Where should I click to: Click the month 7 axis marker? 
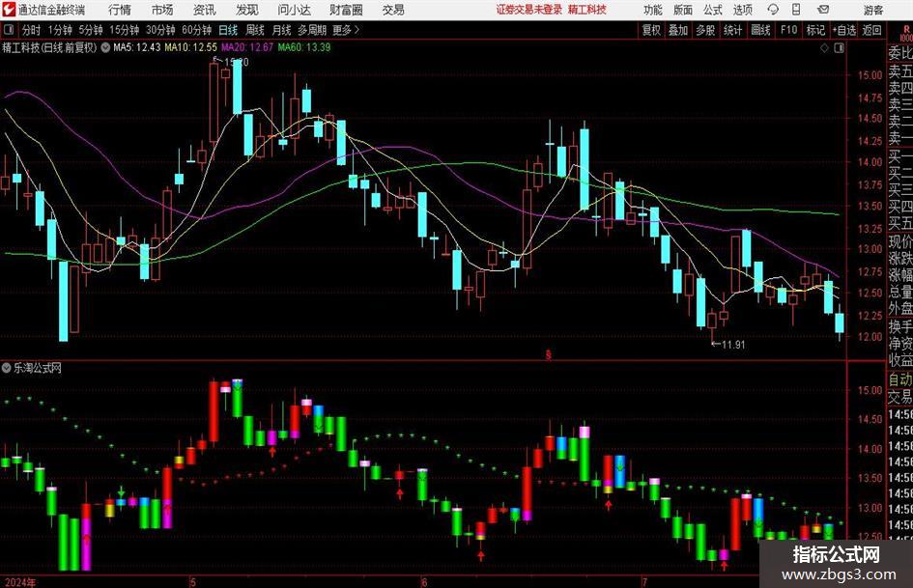point(644,582)
